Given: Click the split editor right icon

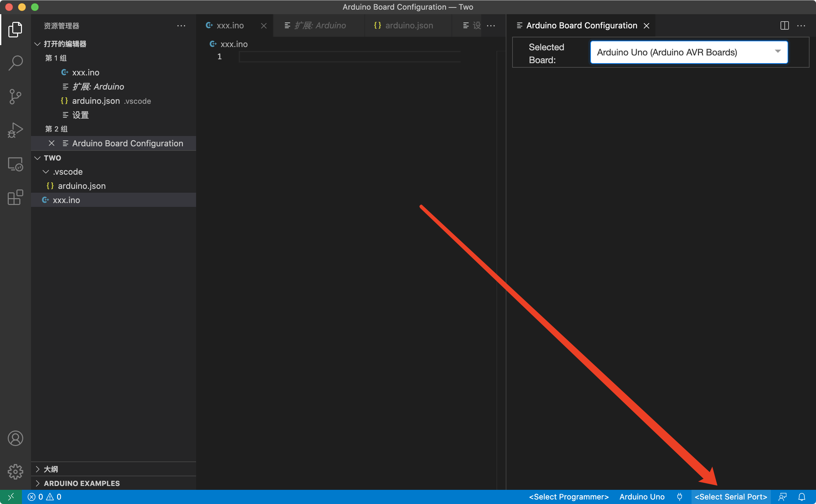Looking at the screenshot, I should click(x=785, y=26).
